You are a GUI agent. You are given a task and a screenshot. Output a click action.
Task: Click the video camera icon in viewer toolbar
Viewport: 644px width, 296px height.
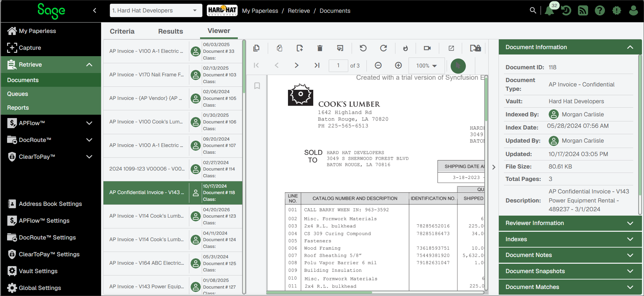[427, 48]
